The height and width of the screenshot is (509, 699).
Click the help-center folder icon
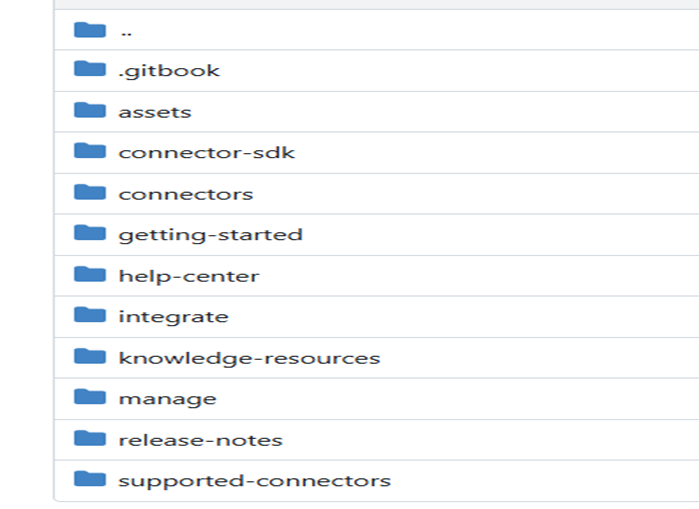pyautogui.click(x=90, y=275)
